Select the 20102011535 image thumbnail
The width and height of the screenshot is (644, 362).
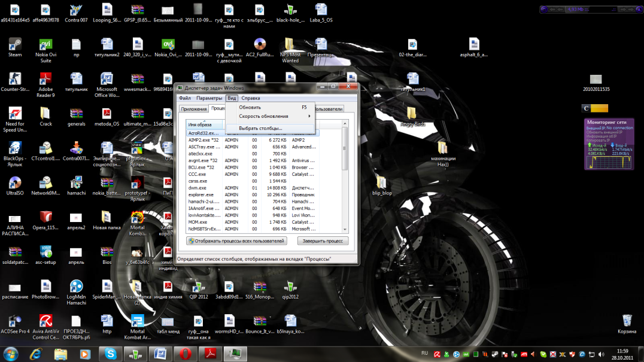596,82
